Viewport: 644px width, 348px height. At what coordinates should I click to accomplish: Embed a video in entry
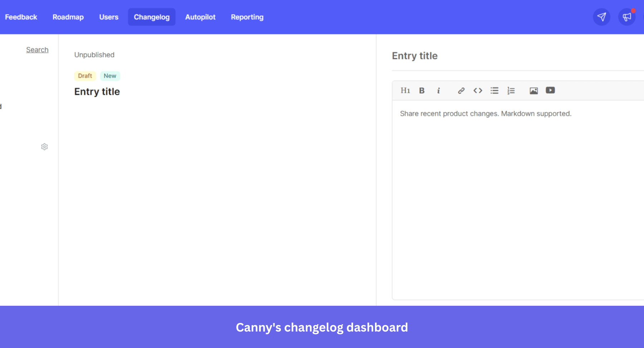(550, 90)
